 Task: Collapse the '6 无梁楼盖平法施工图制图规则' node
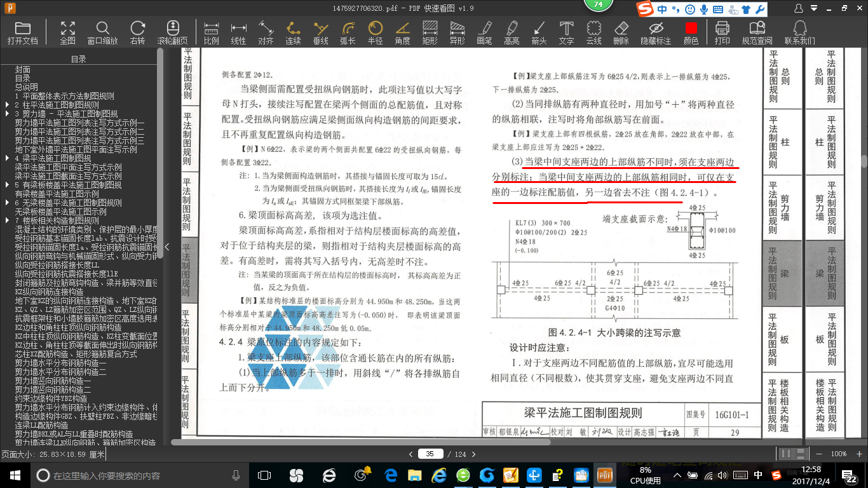(x=8, y=203)
